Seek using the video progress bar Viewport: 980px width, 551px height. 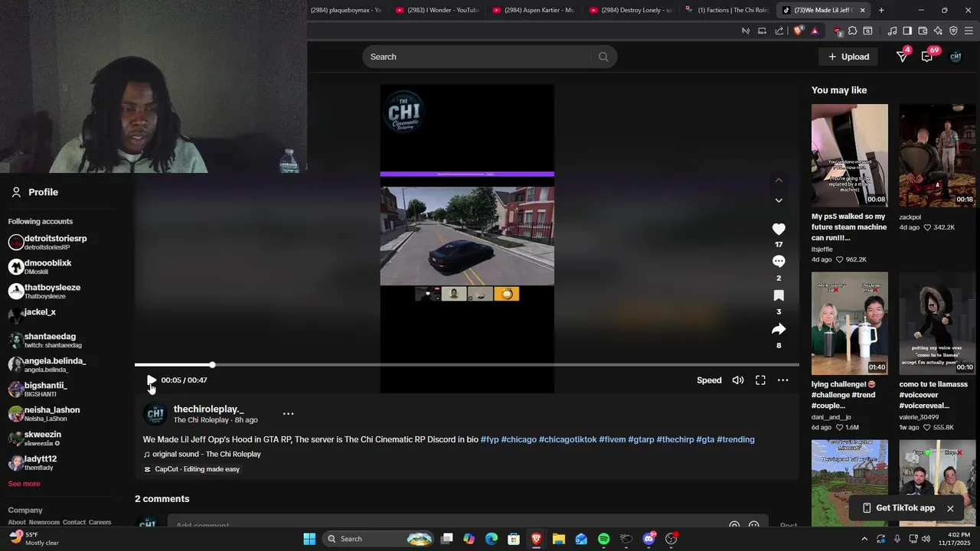(x=467, y=365)
